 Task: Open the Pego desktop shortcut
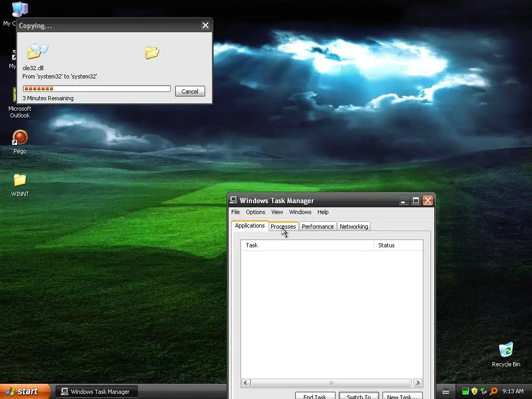click(x=20, y=142)
